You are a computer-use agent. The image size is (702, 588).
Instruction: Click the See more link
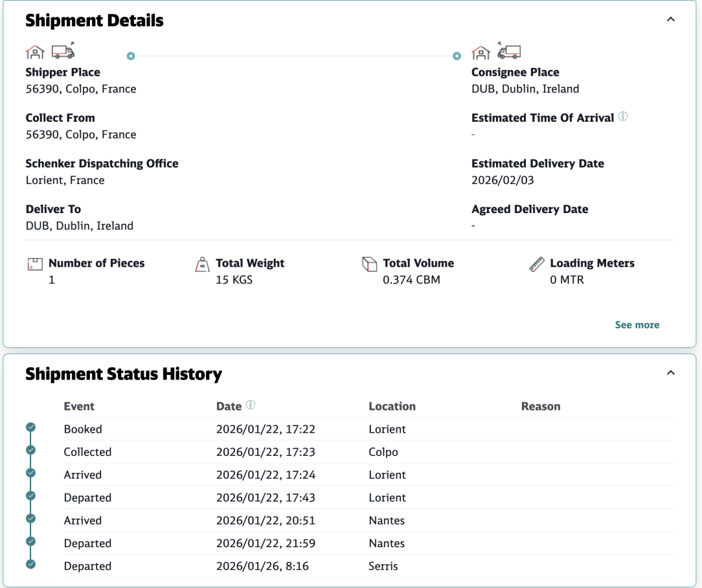point(637,325)
